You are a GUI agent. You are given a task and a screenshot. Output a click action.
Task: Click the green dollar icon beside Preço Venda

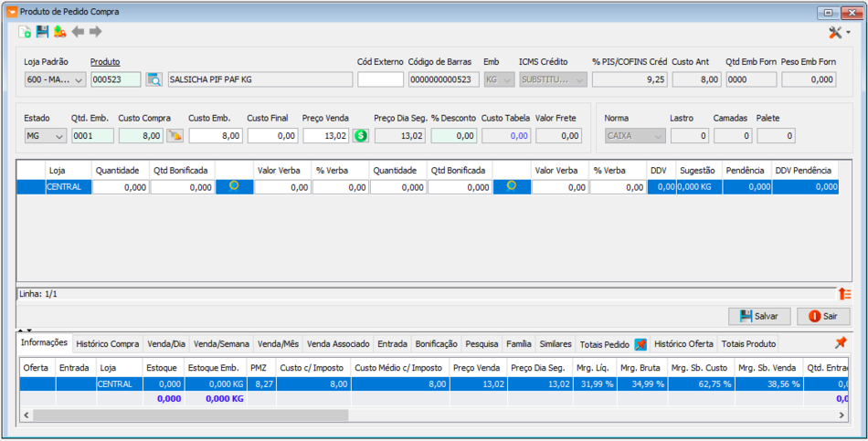coord(361,135)
